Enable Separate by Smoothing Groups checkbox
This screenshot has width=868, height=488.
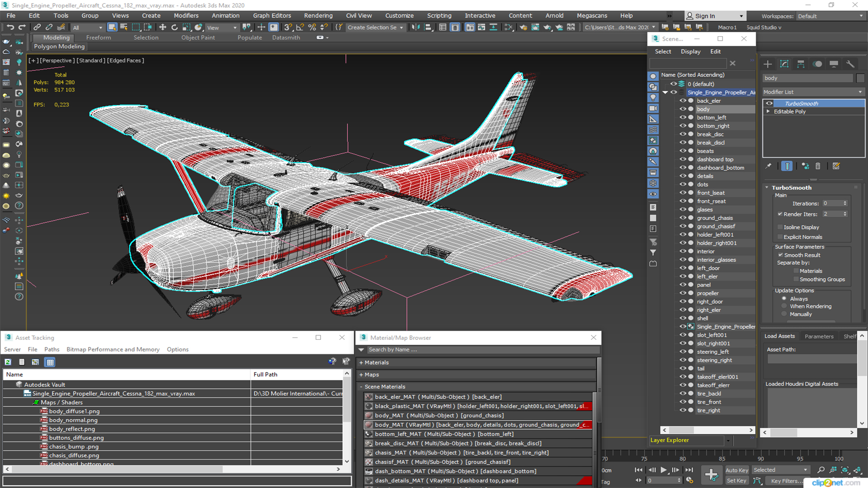[x=796, y=280]
